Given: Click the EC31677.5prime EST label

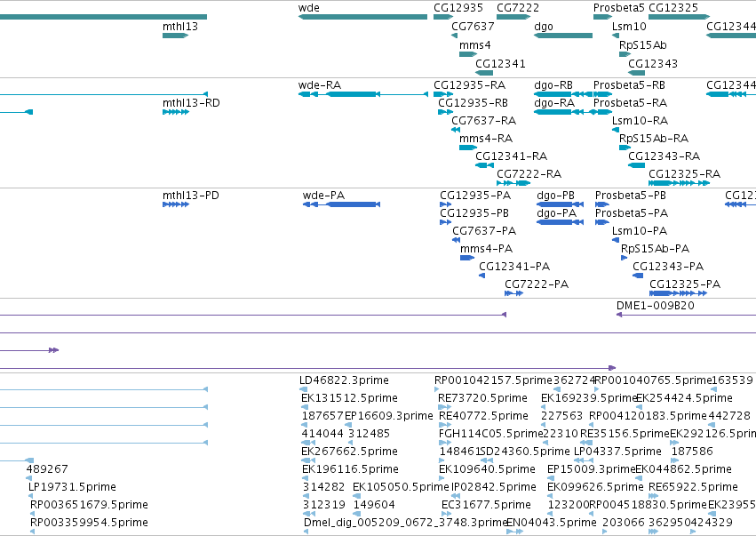Looking at the screenshot, I should pos(486,505).
